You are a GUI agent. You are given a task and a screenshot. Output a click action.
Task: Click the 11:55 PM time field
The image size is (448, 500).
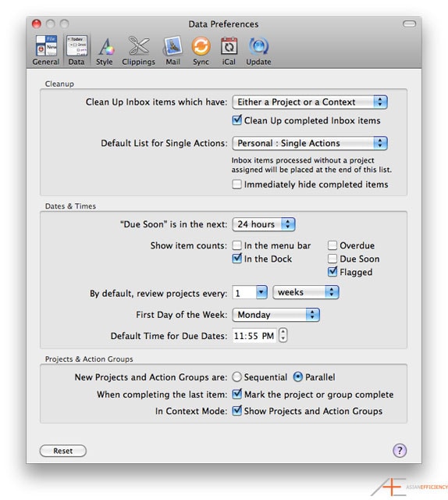[x=254, y=336]
